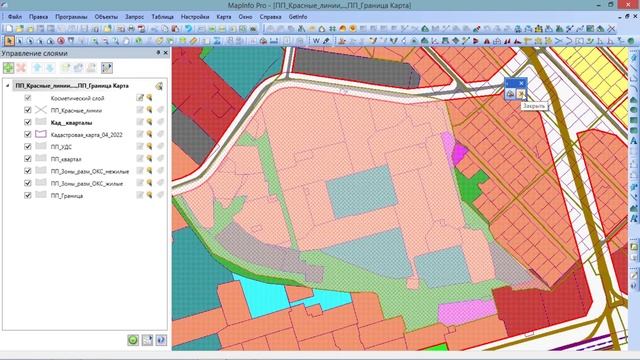Uncheck the ПП_Зоны_разм_ОКС_жилые layer
The image size is (640, 360).
pos(28,183)
